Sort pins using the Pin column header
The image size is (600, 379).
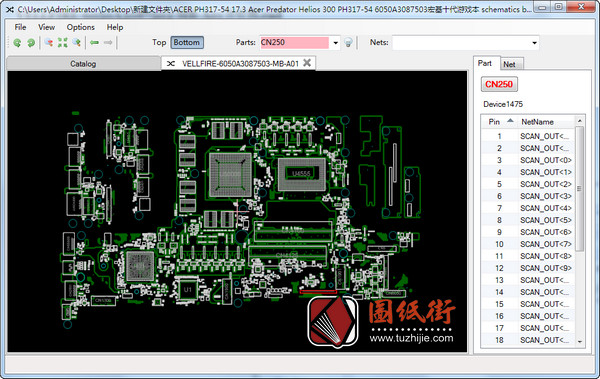499,122
